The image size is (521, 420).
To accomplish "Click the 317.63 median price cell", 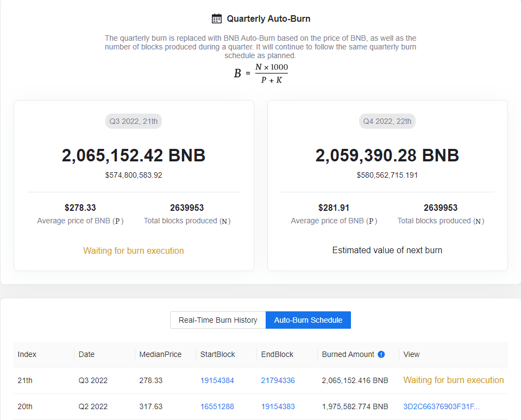I will pyautogui.click(x=151, y=406).
